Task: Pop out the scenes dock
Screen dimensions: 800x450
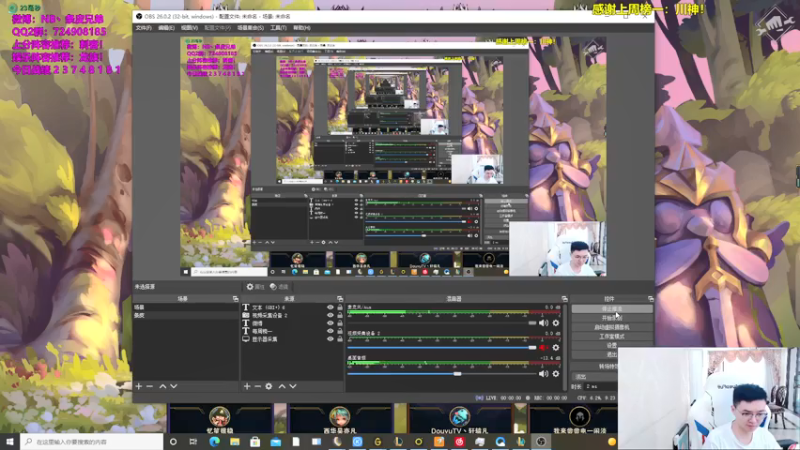Action: point(235,298)
